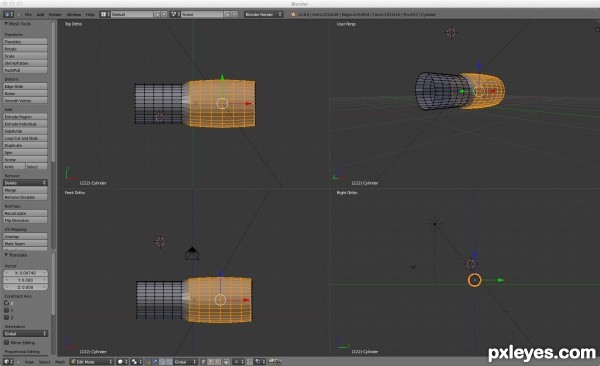Enable the Z constraint axis checkbox

click(7, 317)
